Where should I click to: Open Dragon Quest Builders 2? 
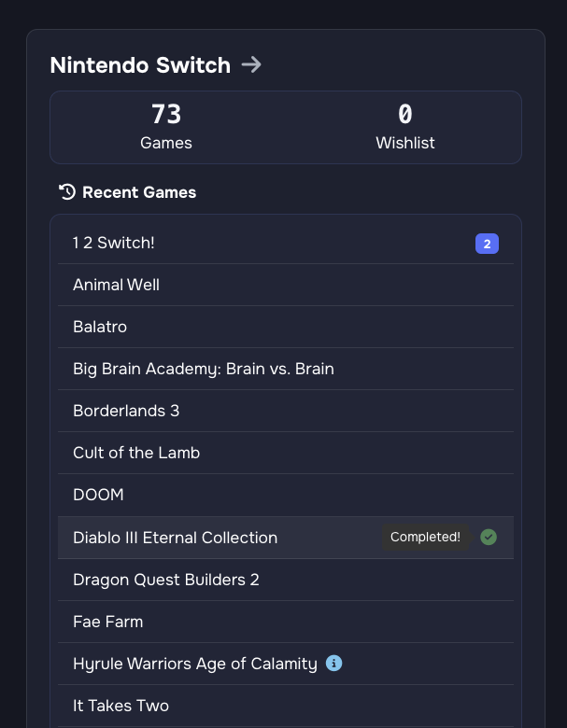click(x=166, y=580)
